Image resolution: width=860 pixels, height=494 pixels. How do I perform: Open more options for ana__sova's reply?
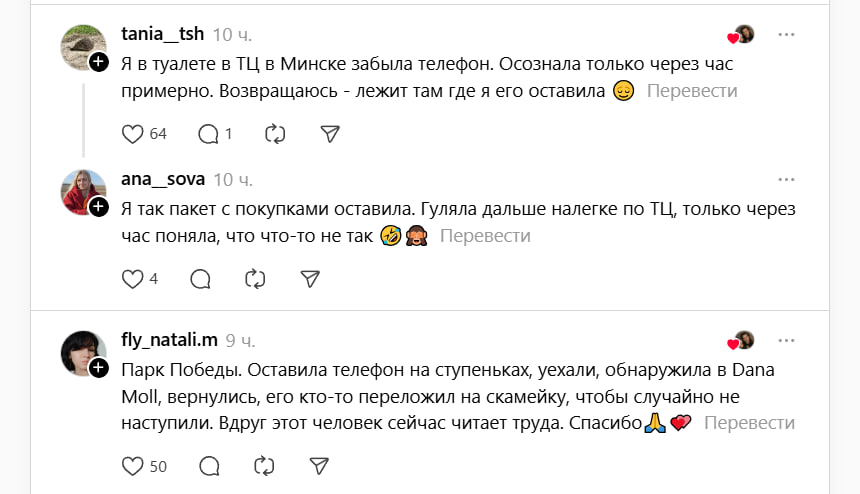(787, 180)
